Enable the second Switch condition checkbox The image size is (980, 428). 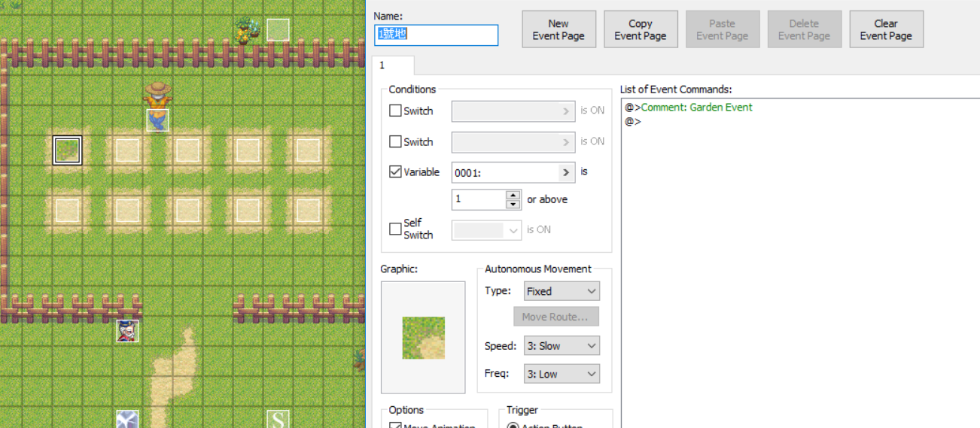(395, 141)
